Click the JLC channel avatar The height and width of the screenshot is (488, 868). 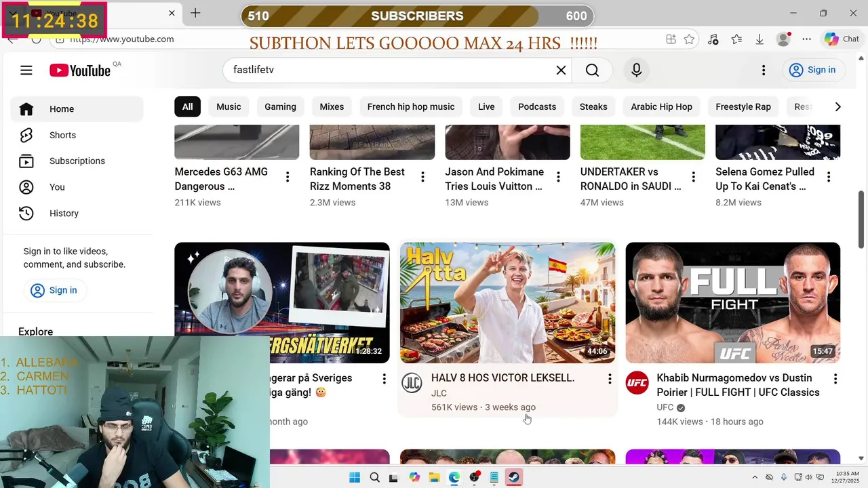tap(412, 383)
